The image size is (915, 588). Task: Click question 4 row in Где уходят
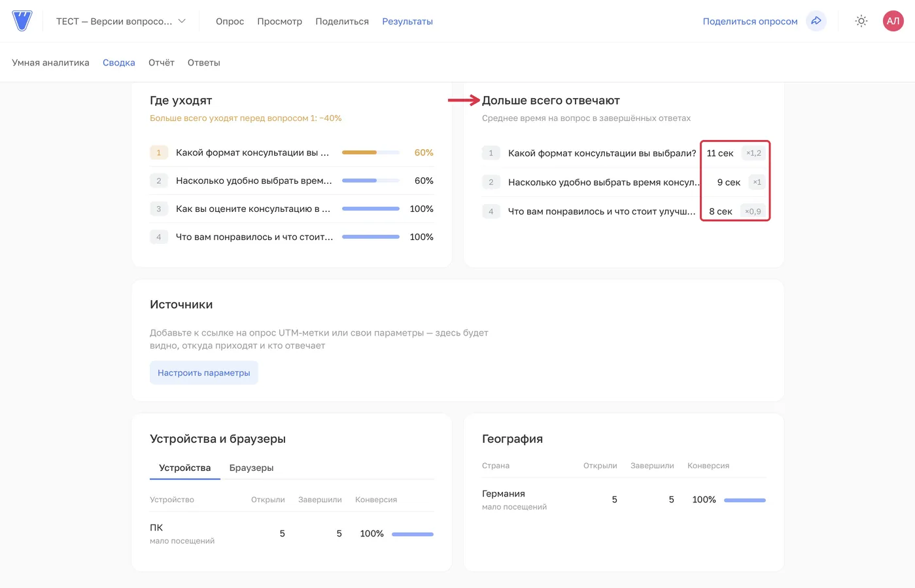[x=292, y=237]
